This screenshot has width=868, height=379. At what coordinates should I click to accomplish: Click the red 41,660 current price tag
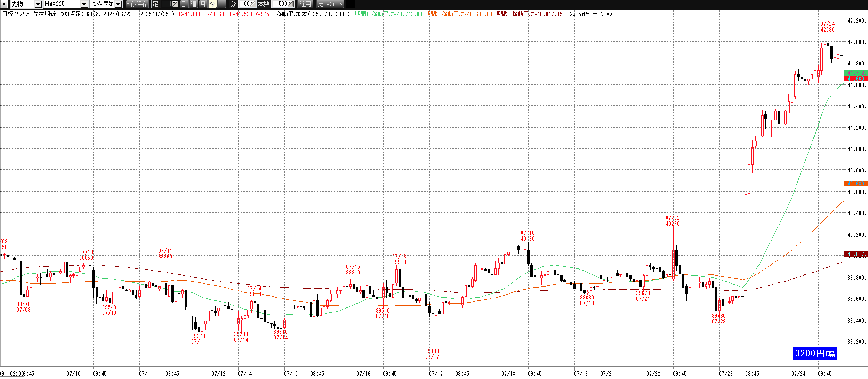(856, 79)
